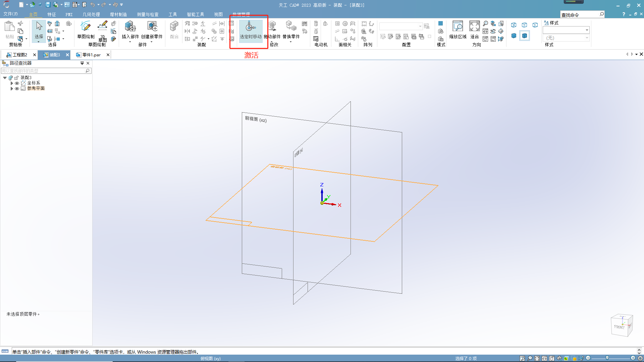
Task: Click the Redo arrow icon
Action: tap(104, 5)
